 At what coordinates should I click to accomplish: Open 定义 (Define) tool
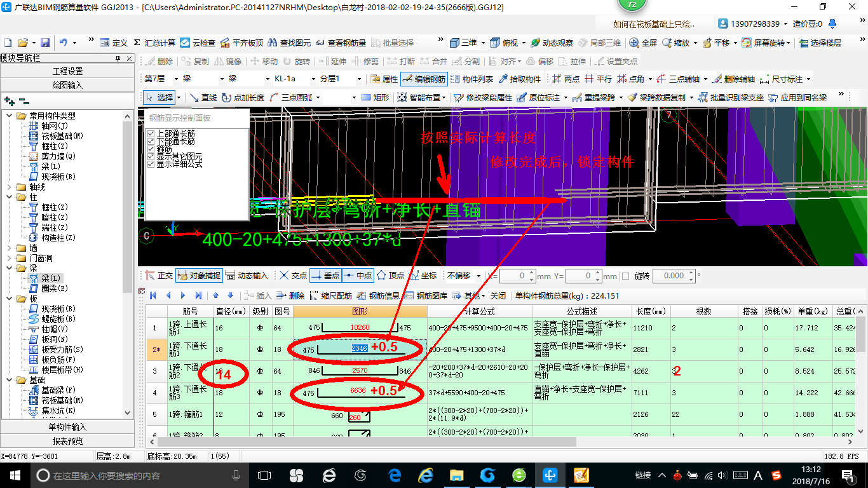(x=114, y=43)
